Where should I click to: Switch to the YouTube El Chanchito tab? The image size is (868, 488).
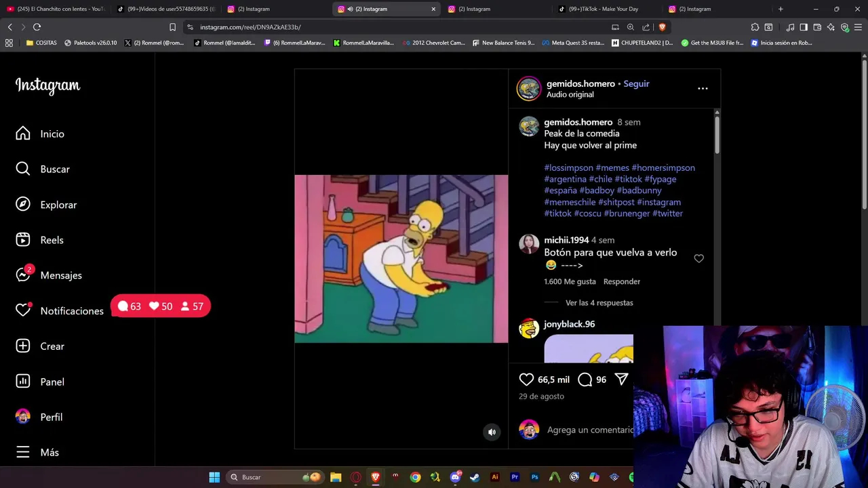[56, 9]
